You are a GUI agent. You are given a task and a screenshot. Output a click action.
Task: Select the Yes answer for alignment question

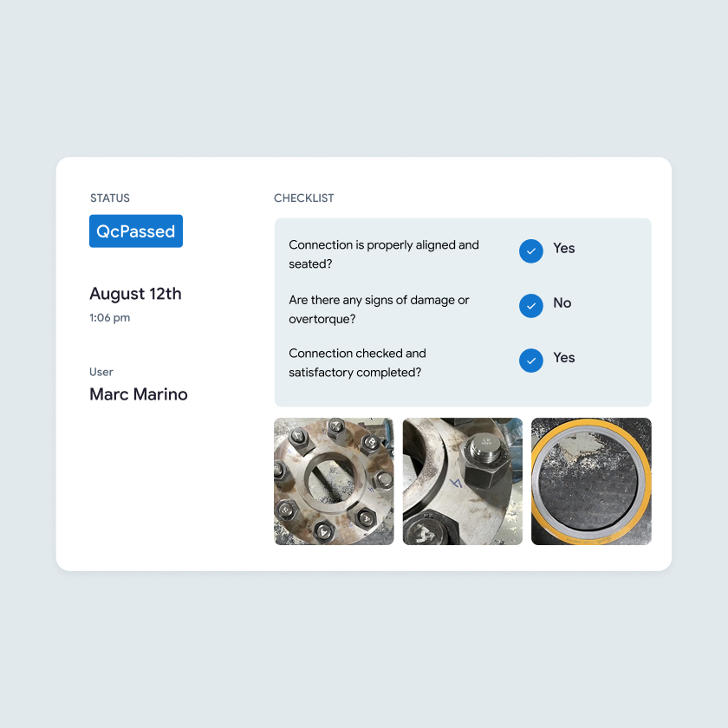[563, 249]
